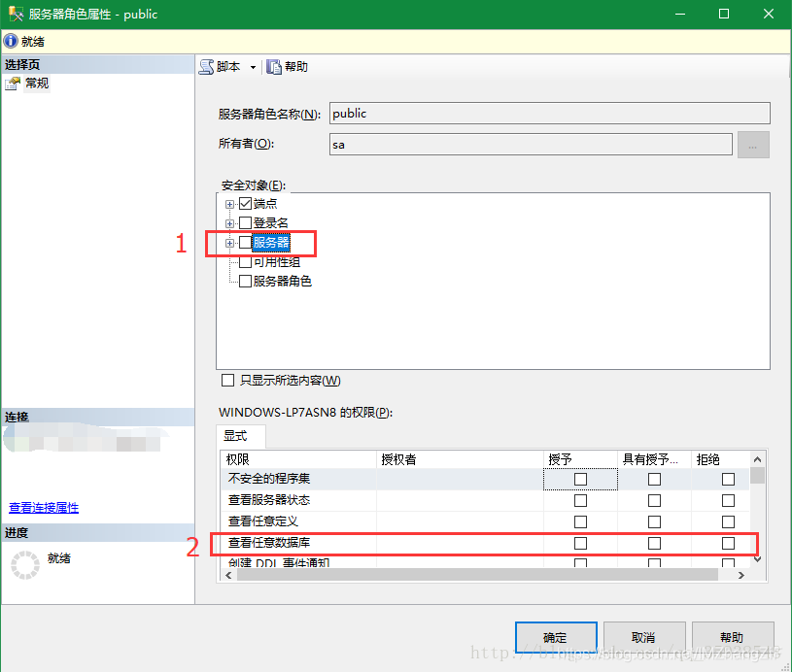
Task: Click the 权限 column header
Action: pos(299,459)
